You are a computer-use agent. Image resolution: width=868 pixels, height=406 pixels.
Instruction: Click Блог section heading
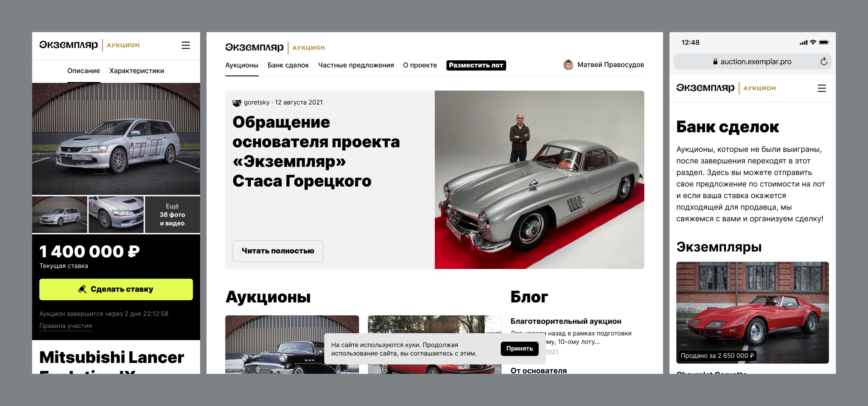point(529,297)
